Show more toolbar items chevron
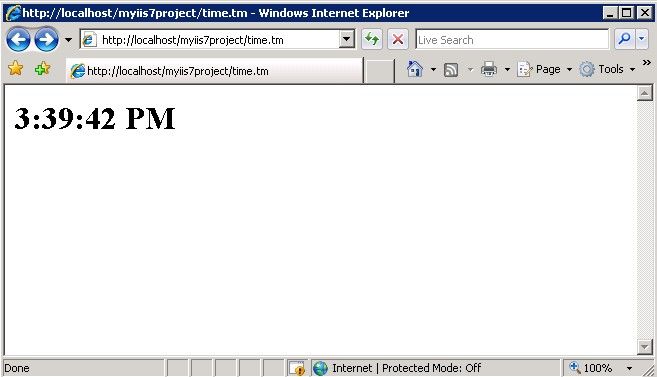The width and height of the screenshot is (657, 377). coord(647,63)
